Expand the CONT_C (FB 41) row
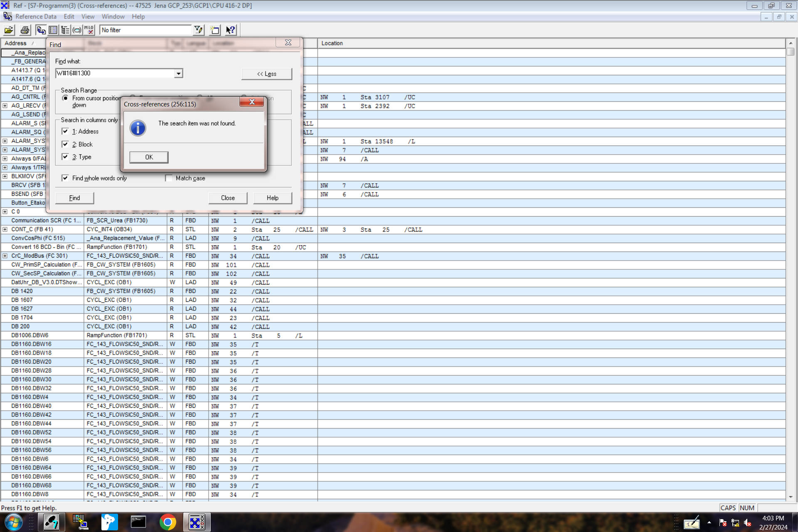Screen dimensions: 798x532 tap(5, 229)
